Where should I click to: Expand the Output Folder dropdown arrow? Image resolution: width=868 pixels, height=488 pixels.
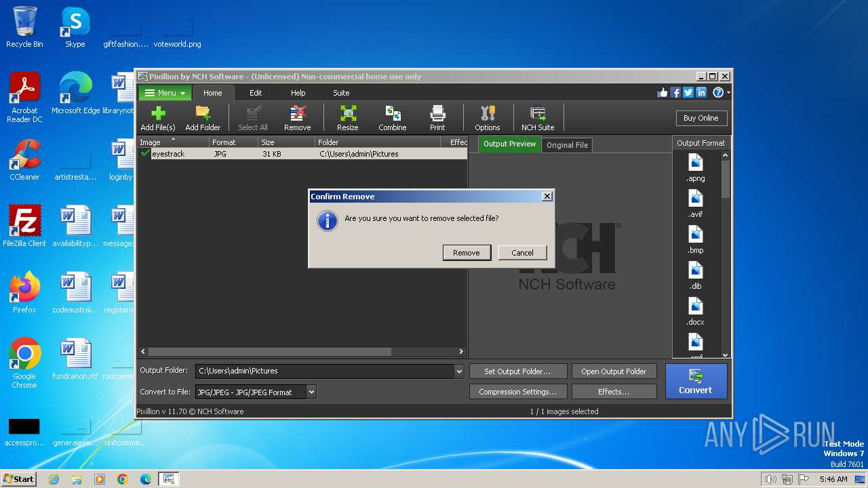(459, 371)
